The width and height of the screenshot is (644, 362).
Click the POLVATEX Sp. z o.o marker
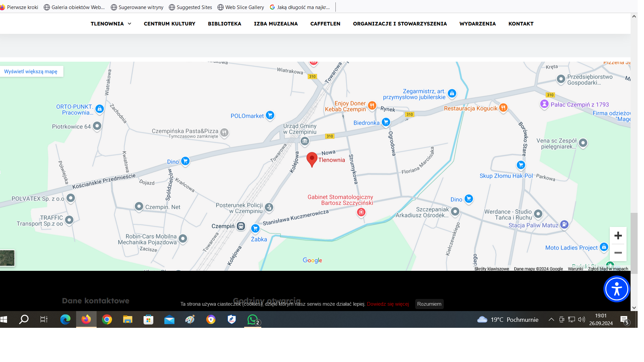click(x=70, y=198)
